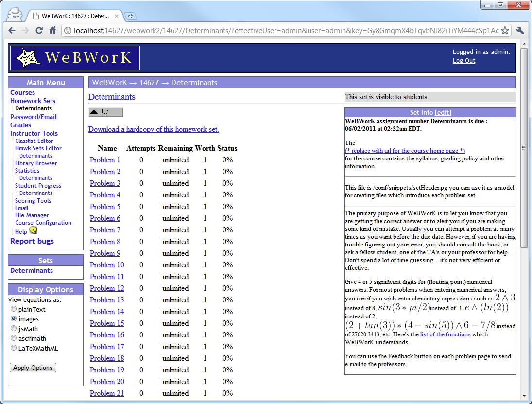Log Out of the admin account
Viewport: 532px width, 404px height.
pyautogui.click(x=464, y=61)
